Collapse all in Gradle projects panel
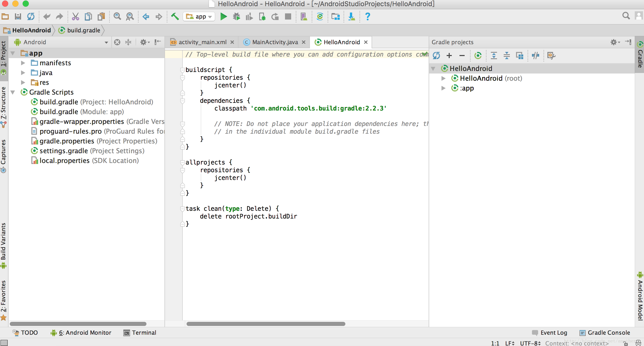The image size is (644, 346). click(507, 56)
